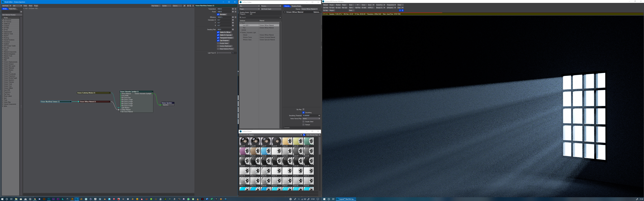
Task: Collapse properties panel with left arrow icon
Action: click(x=193, y=6)
